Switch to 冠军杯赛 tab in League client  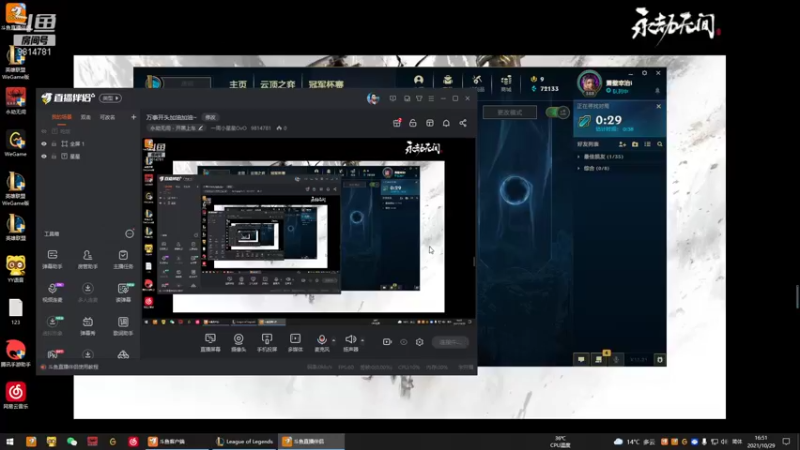coord(326,84)
